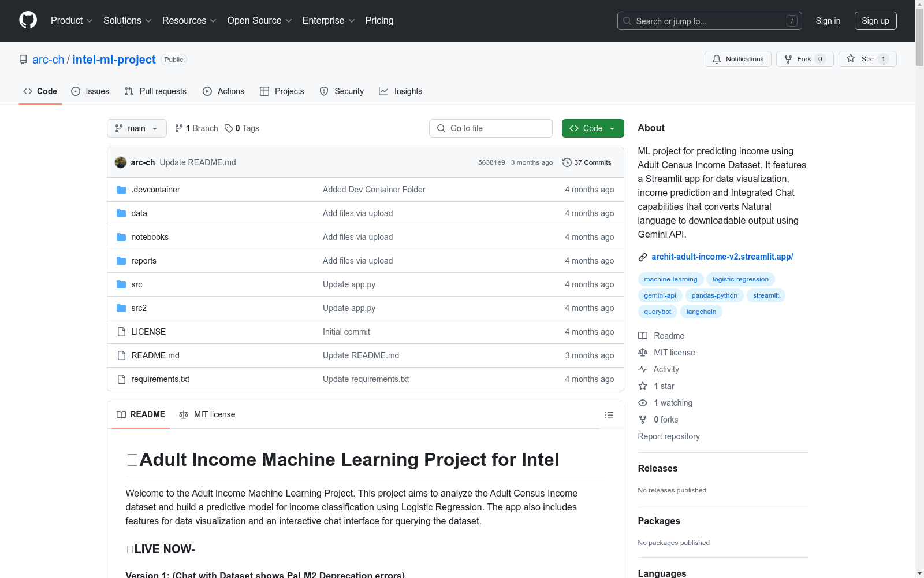924x578 pixels.
Task: Click the notebooks folder icon
Action: pyautogui.click(x=121, y=237)
